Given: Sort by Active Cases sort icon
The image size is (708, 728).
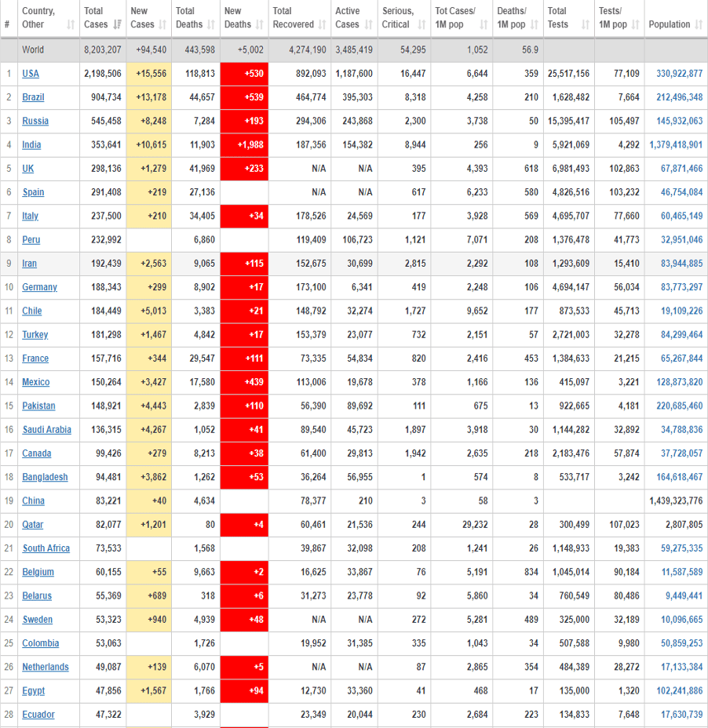Looking at the screenshot, I should 369,24.
